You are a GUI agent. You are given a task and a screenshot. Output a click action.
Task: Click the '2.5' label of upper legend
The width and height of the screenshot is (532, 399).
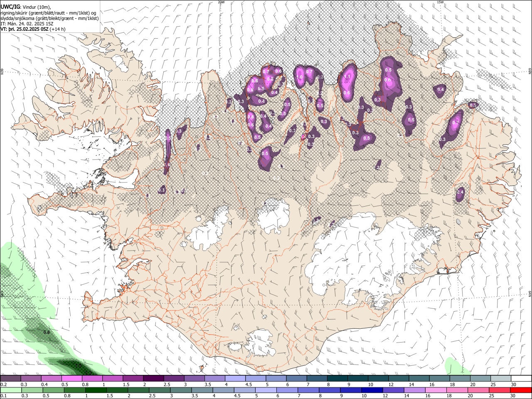click(167, 384)
